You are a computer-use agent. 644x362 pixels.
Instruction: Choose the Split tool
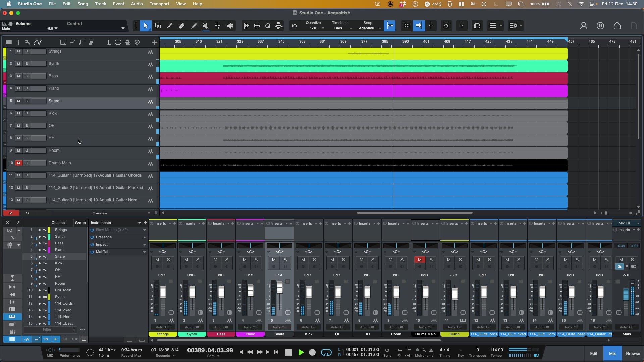point(170,26)
